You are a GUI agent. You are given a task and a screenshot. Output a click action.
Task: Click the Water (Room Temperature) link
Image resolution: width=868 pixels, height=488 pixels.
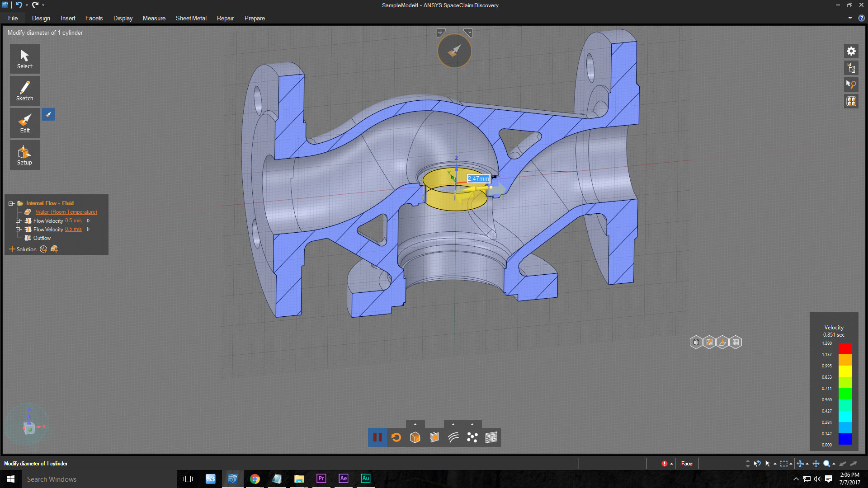tap(66, 212)
